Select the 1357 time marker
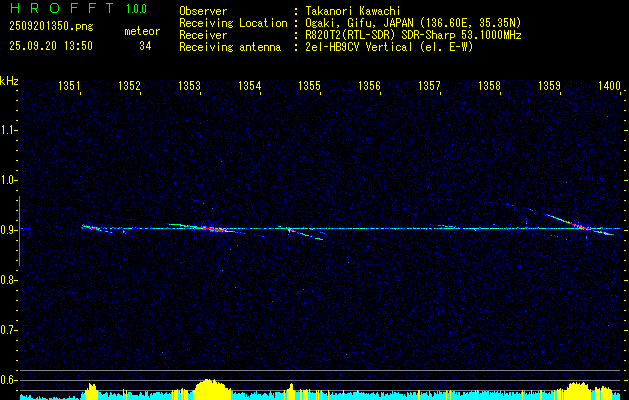The width and height of the screenshot is (629, 400). [430, 87]
